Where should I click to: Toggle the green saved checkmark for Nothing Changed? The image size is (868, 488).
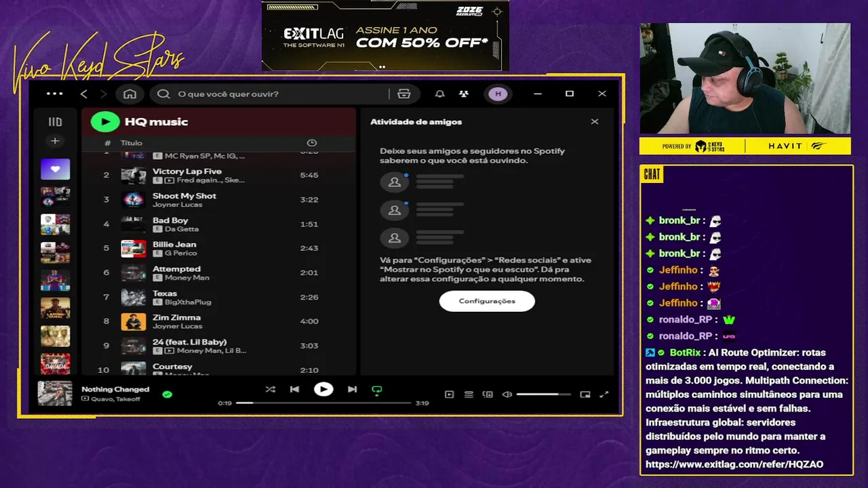(x=167, y=394)
